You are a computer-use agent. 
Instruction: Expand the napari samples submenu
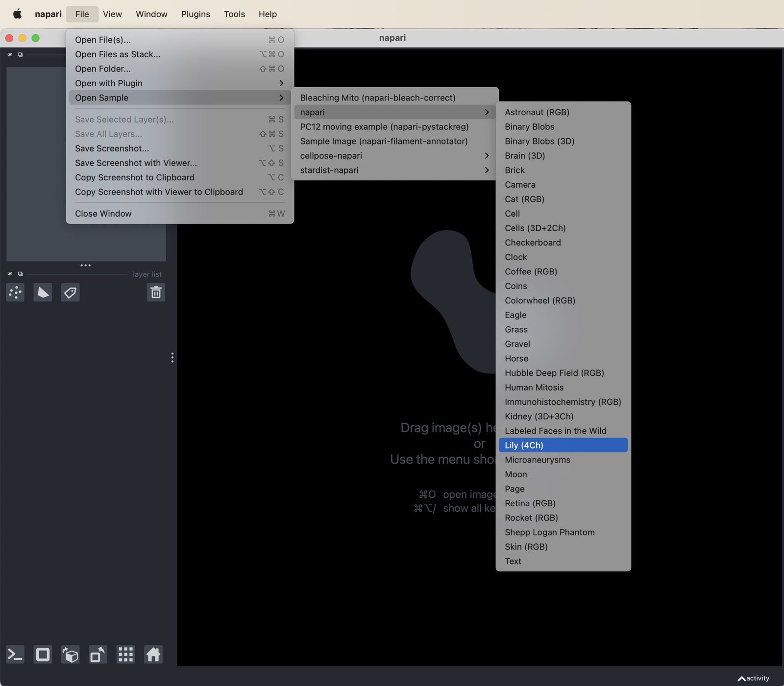tap(394, 112)
